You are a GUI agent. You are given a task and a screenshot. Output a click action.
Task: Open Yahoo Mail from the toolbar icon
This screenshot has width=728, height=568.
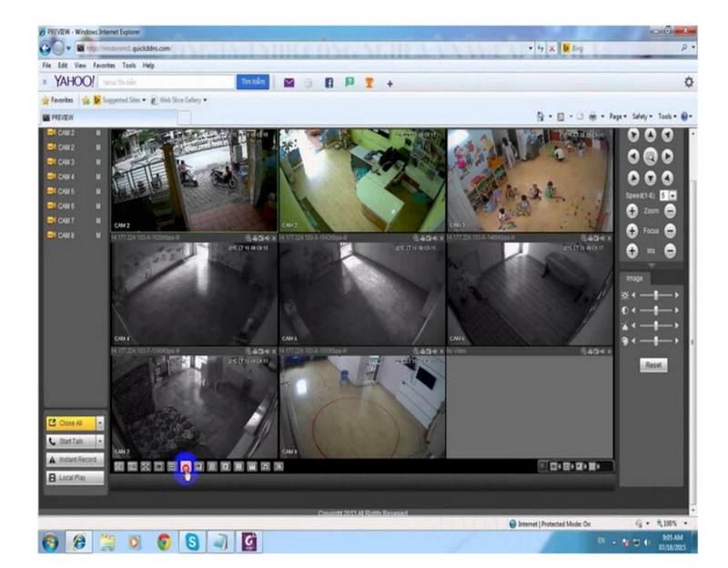[288, 82]
